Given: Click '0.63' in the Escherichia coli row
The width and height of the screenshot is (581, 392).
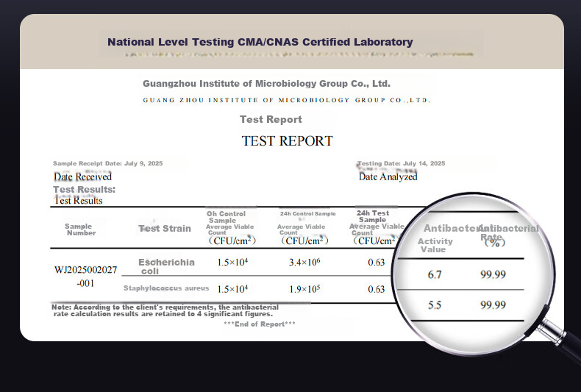Looking at the screenshot, I should (377, 263).
